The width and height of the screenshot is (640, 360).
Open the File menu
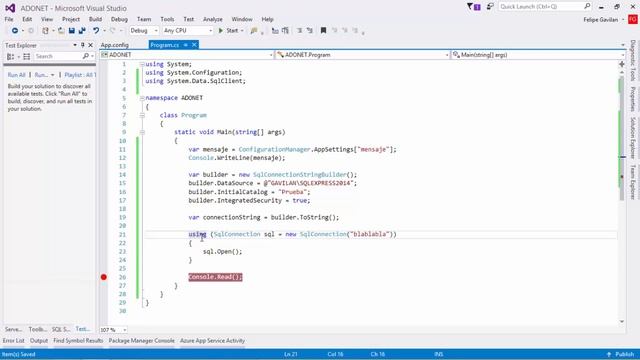pos(9,19)
